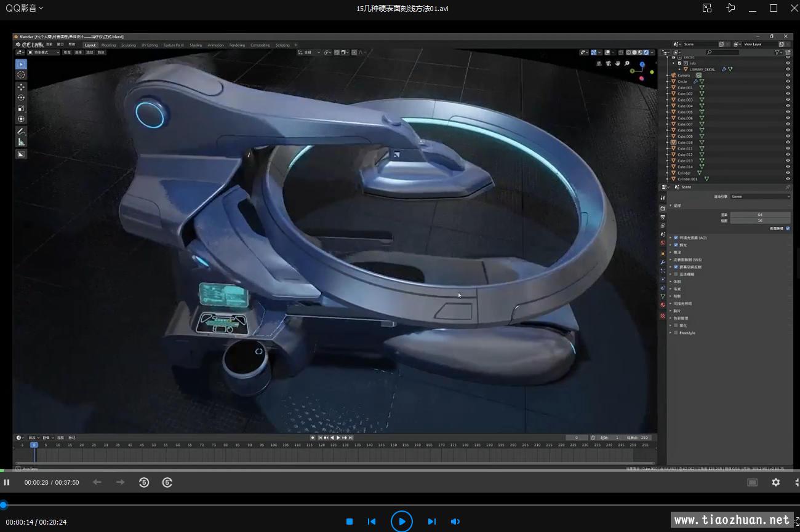The height and width of the screenshot is (532, 800).
Task: Open the outliner filter funnel icon
Action: tap(778, 52)
